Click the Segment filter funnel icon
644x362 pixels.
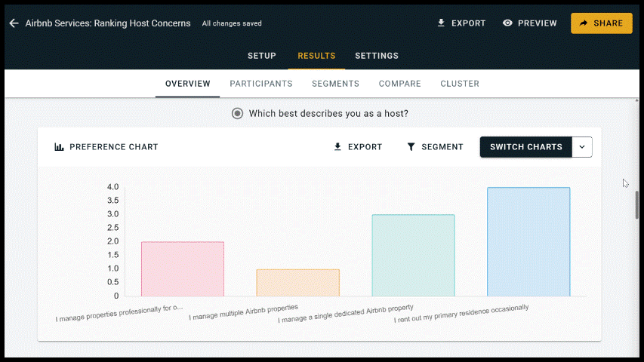click(411, 147)
